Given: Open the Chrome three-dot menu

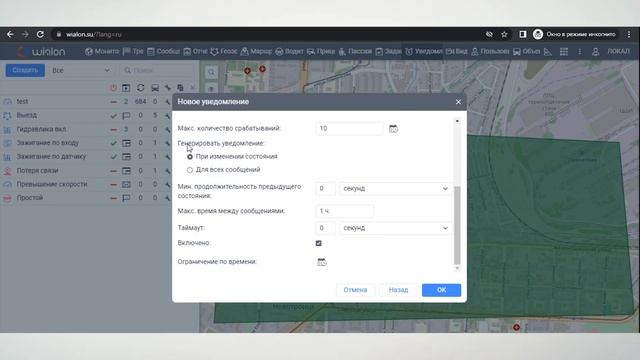Looking at the screenshot, I should [629, 34].
